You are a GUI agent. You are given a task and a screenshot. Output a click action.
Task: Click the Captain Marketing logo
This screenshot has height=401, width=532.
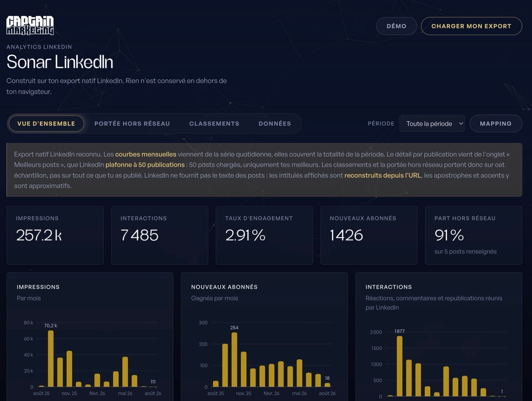click(30, 25)
